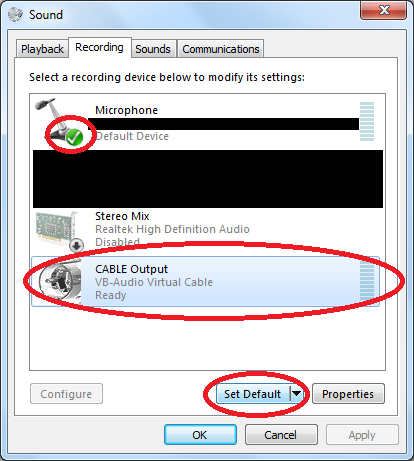Confirm with the OK button
This screenshot has width=414, height=461.
[200, 435]
